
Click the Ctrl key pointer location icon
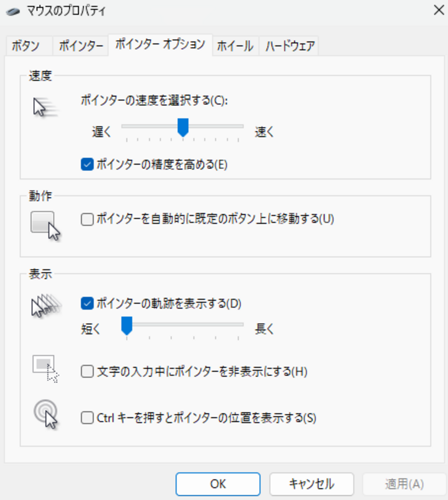pyautogui.click(x=45, y=414)
